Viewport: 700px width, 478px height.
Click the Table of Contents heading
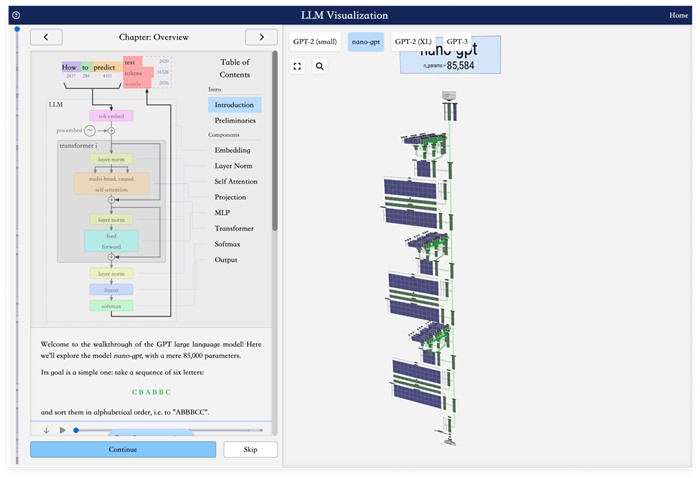point(235,68)
